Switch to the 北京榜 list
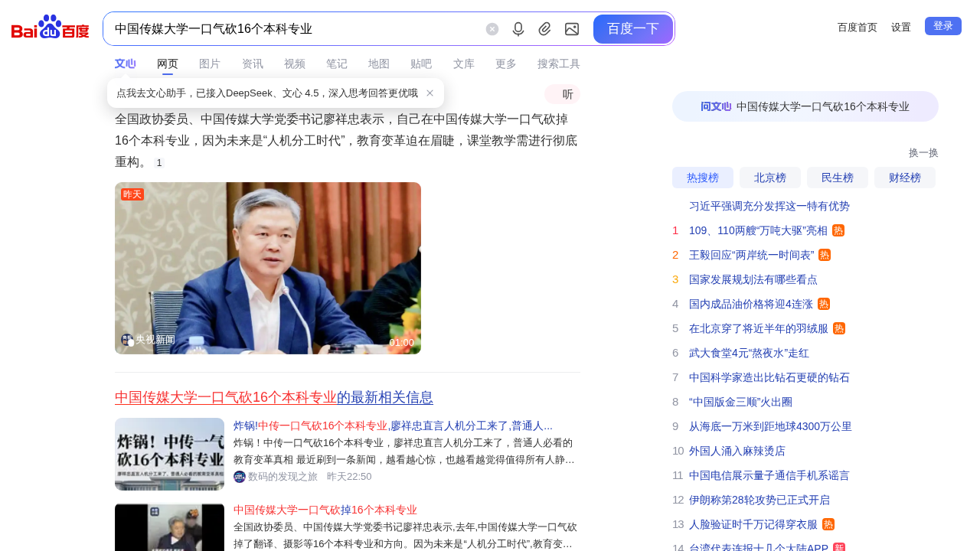This screenshot has width=980, height=551. coord(769,178)
